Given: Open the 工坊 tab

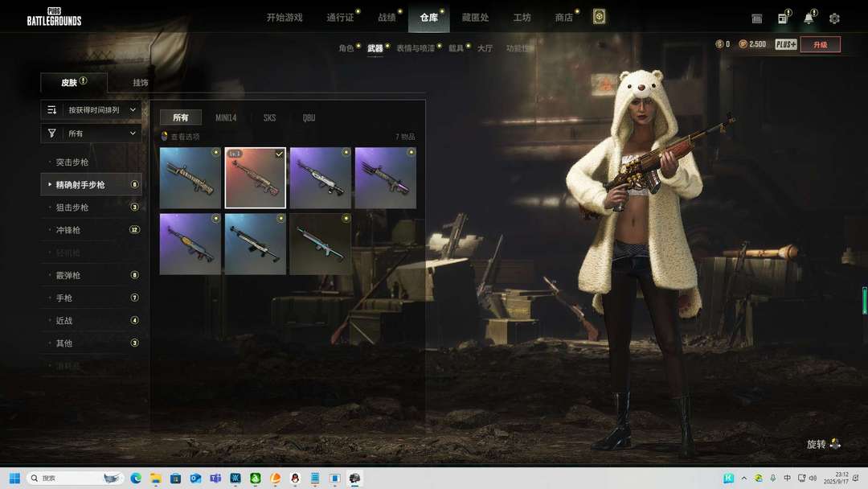Looking at the screenshot, I should coord(522,18).
